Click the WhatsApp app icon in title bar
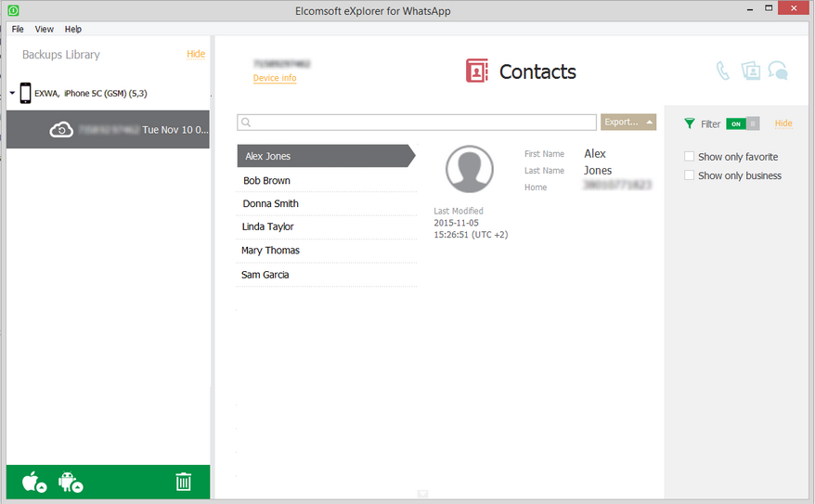Viewport: 815px width, 504px height. pos(14,10)
